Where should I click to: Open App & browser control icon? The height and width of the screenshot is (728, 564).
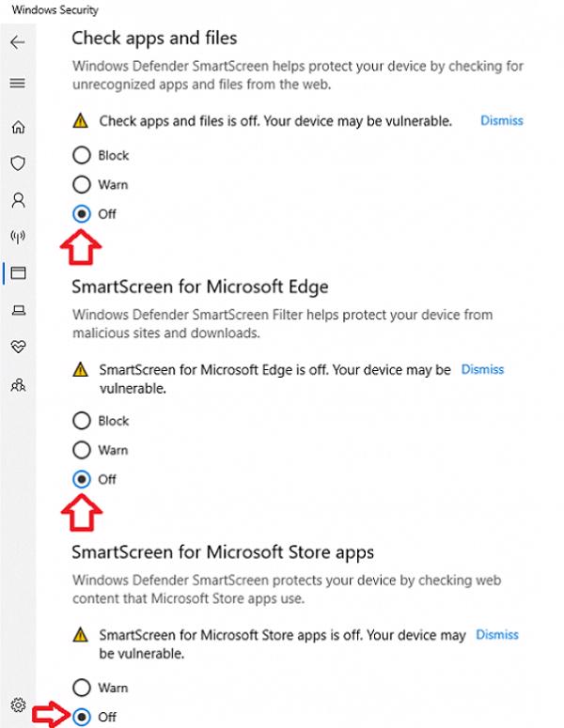click(18, 272)
